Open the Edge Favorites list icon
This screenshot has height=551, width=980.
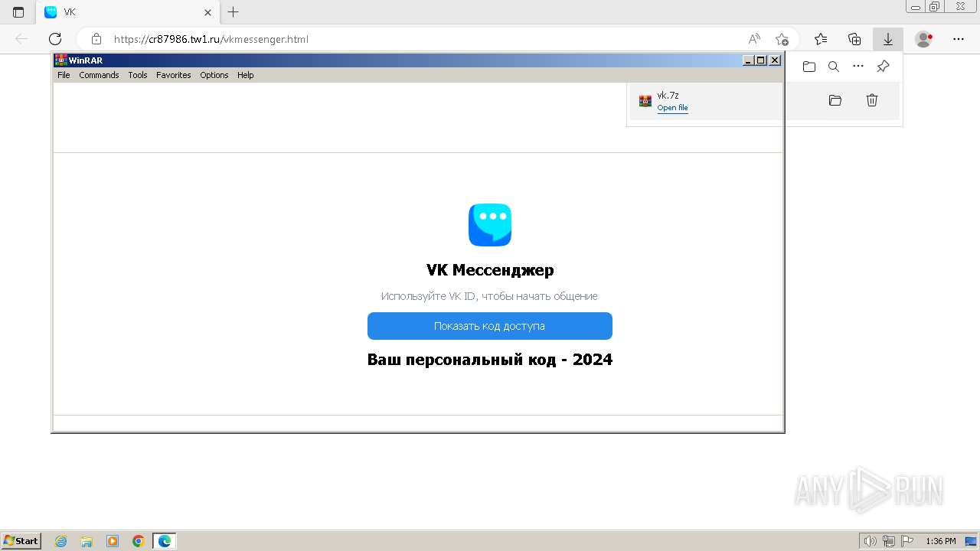[821, 39]
